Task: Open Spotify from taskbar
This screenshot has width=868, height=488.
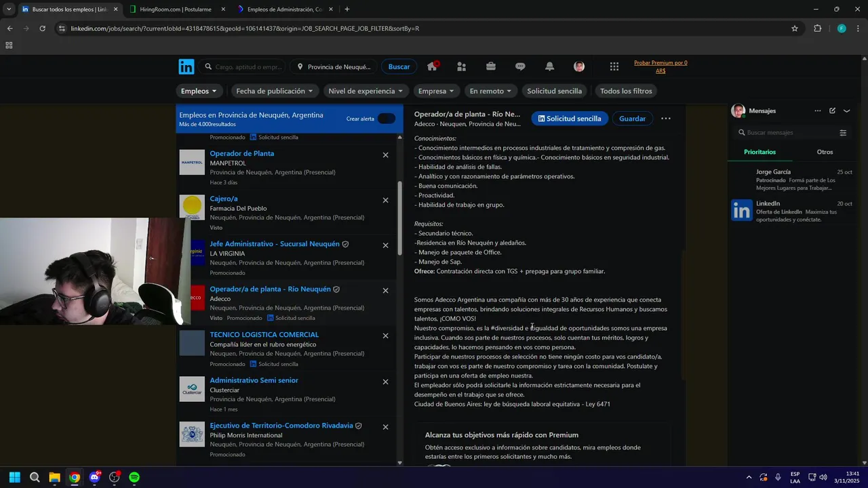Action: tap(134, 477)
